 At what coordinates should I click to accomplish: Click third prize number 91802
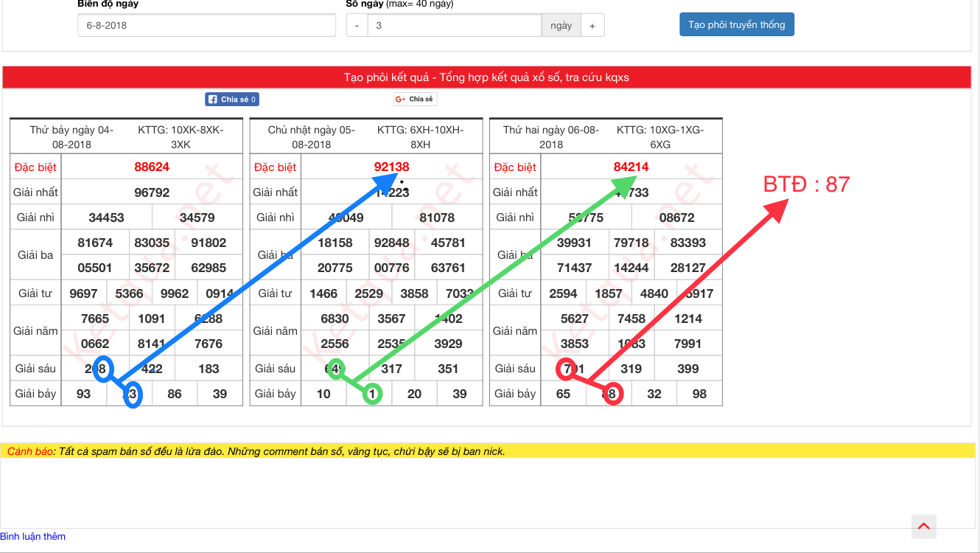point(209,243)
